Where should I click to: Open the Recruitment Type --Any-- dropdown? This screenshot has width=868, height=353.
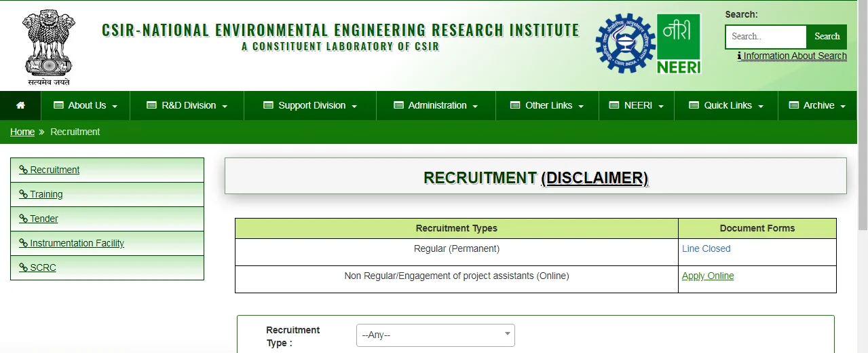point(436,335)
